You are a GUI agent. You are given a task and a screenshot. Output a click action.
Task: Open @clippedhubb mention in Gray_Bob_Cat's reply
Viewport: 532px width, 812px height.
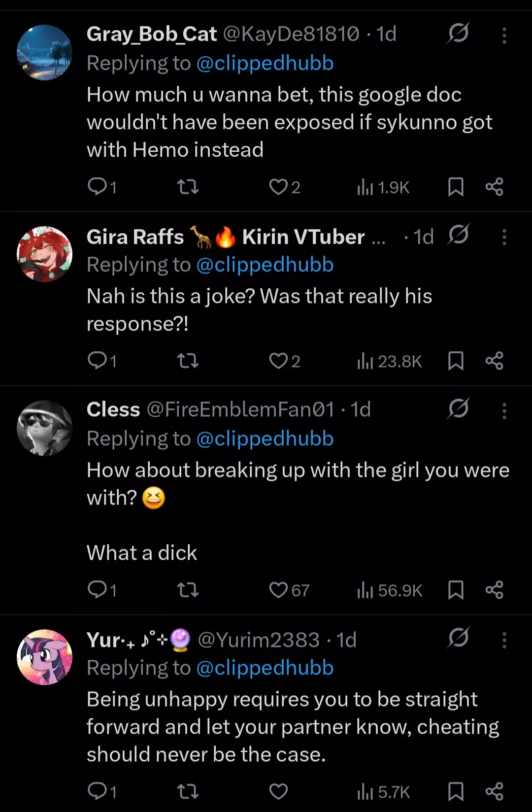pyautogui.click(x=265, y=63)
